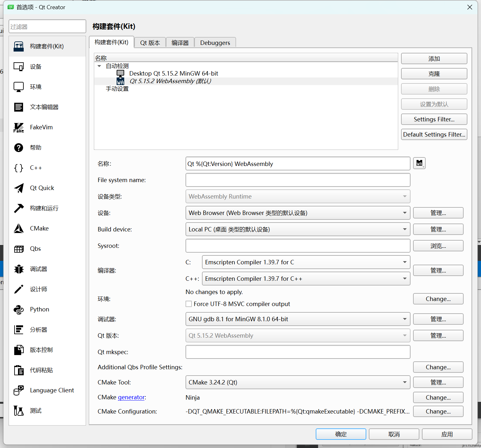This screenshot has height=448, width=481.
Task: Open the 帮助 help icon
Action: point(19,148)
